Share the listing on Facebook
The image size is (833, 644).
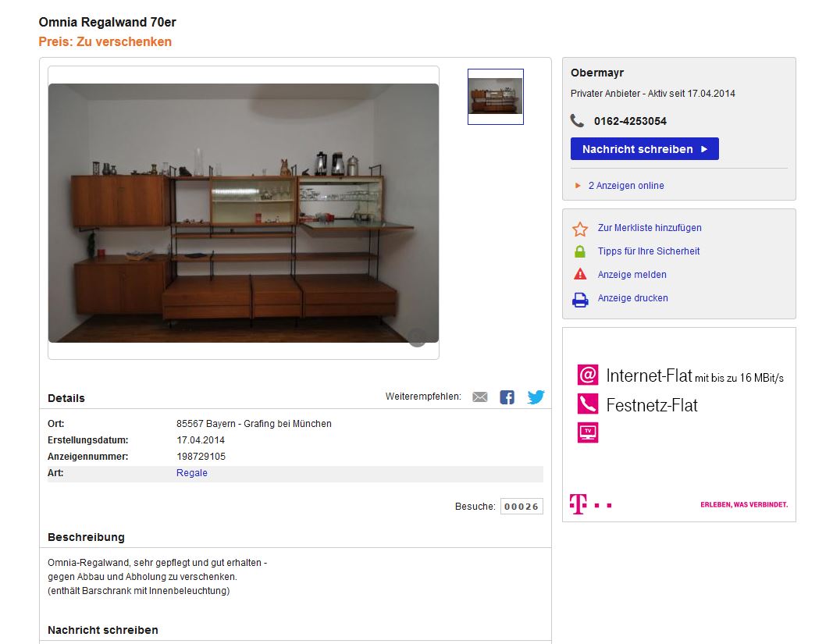[507, 397]
